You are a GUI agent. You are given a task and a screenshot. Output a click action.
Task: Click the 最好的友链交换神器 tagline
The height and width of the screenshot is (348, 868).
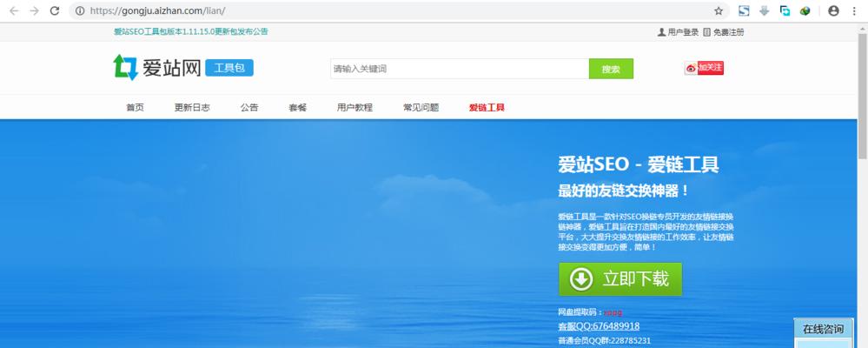point(624,191)
